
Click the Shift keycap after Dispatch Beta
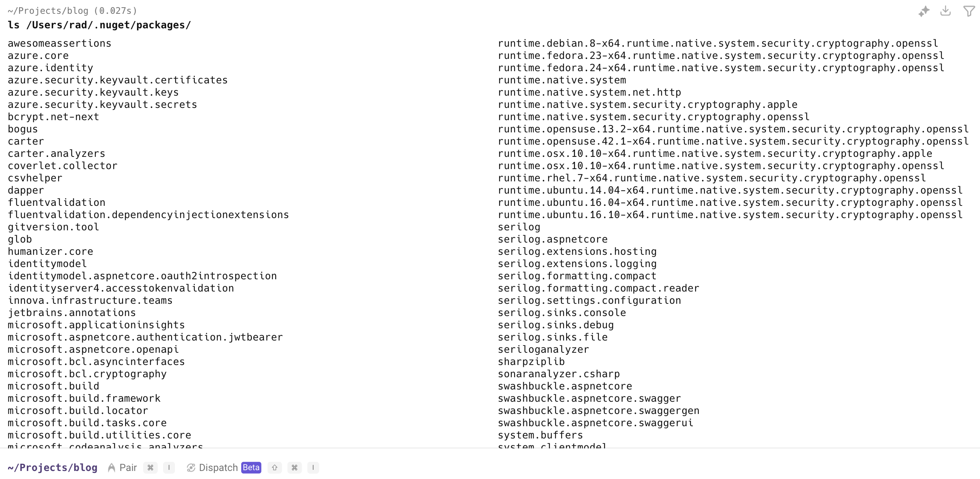click(x=274, y=468)
